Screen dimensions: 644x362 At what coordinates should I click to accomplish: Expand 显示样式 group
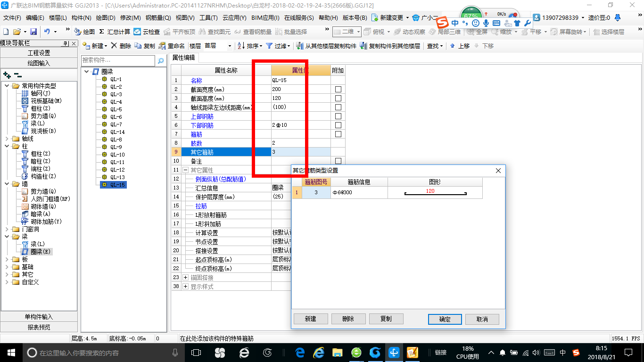(186, 286)
